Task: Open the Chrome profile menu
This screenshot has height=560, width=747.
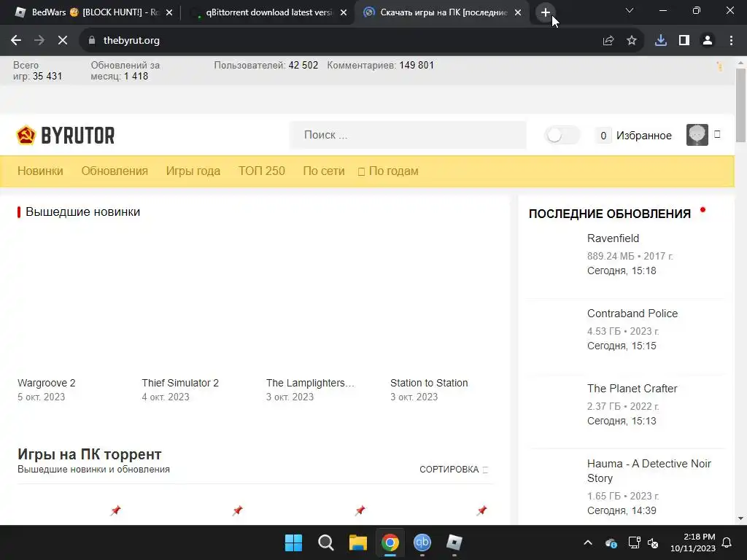Action: [x=708, y=41]
